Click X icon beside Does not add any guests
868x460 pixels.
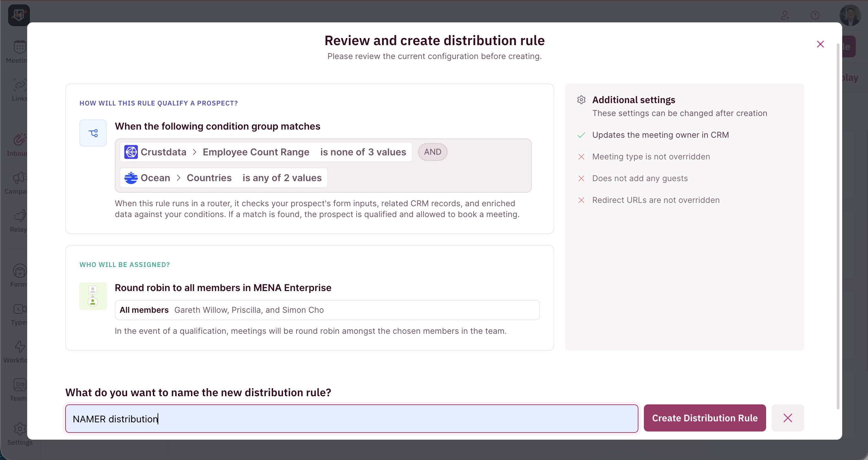click(581, 178)
